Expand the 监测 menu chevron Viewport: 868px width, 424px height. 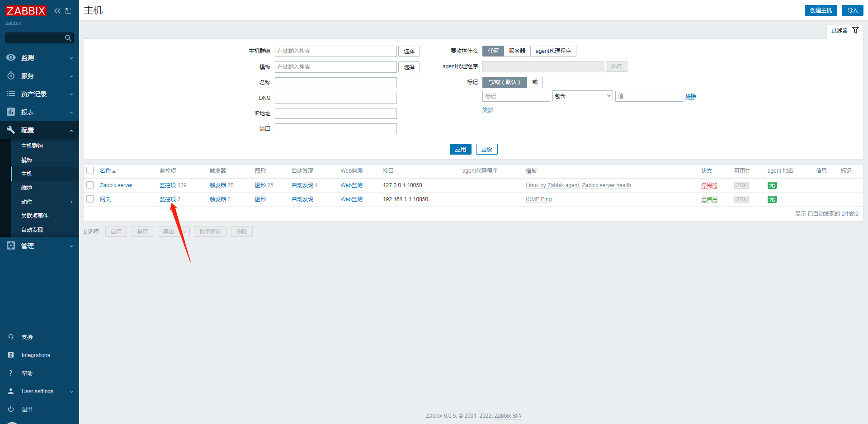[x=71, y=58]
